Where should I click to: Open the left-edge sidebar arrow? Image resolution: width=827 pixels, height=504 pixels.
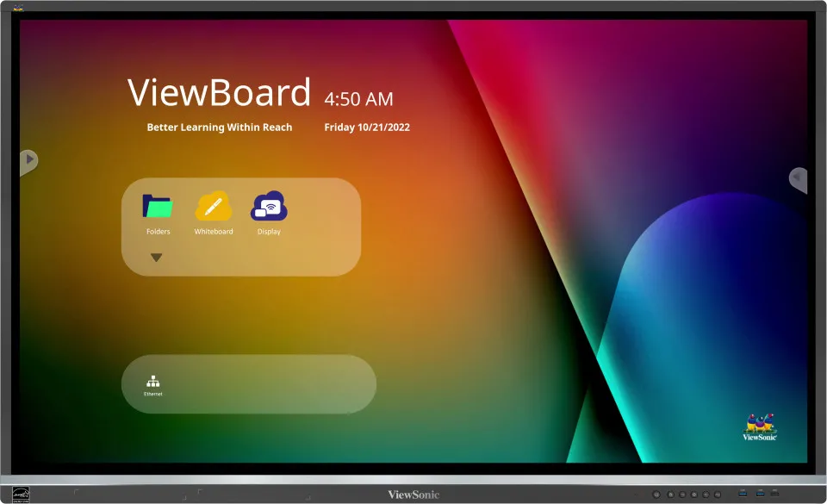28,160
